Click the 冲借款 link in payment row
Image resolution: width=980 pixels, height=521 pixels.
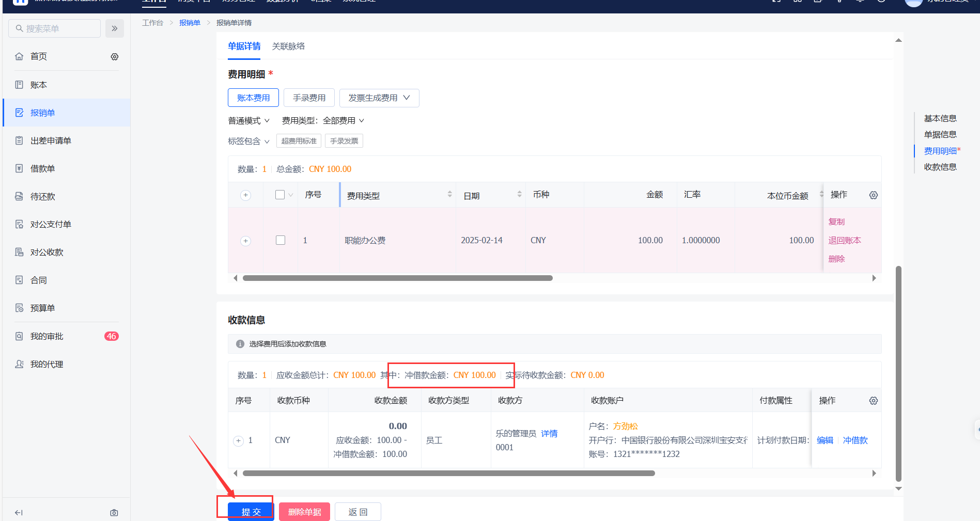click(855, 440)
